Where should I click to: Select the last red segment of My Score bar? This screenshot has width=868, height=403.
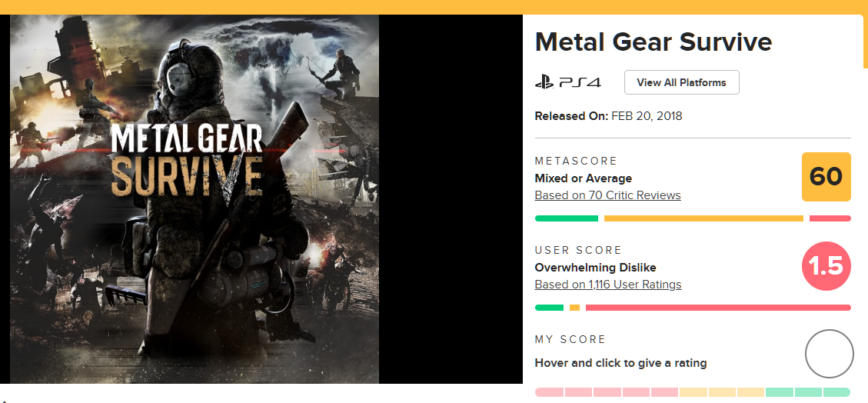click(664, 392)
